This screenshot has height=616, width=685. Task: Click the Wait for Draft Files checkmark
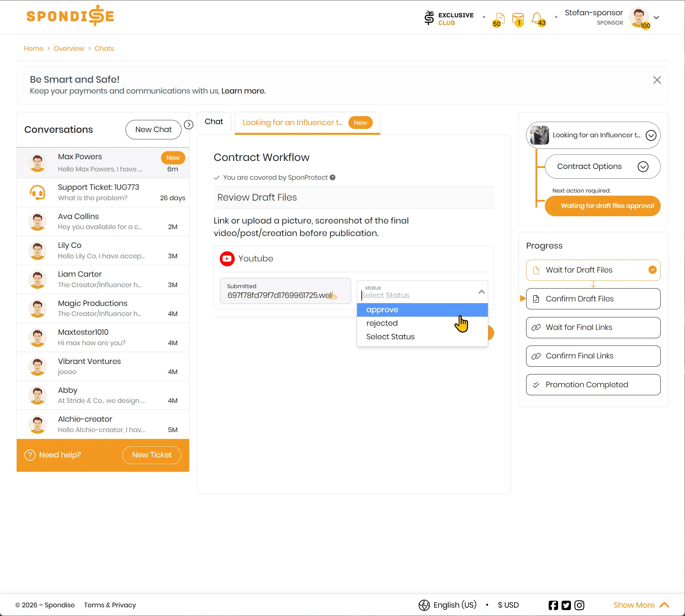tap(652, 270)
